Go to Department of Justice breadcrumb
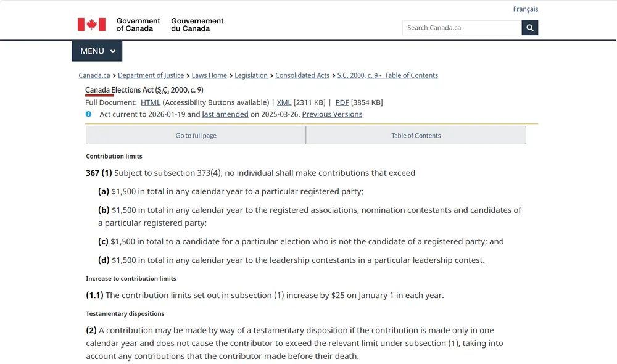The height and width of the screenshot is (364, 617). pyautogui.click(x=151, y=75)
